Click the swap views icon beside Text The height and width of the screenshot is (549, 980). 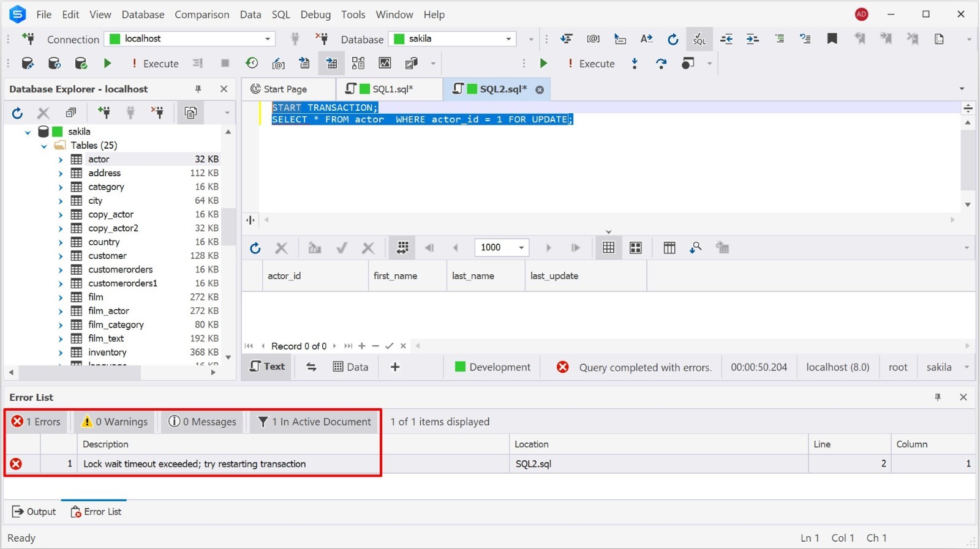point(311,367)
